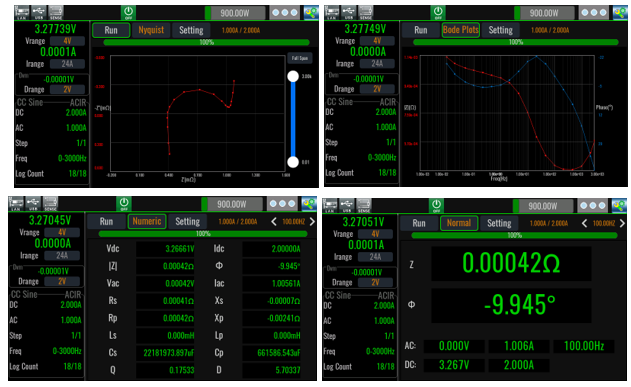Open three-dot menu in Bode Plots screen
This screenshot has width=631, height=387.
pos(594,13)
